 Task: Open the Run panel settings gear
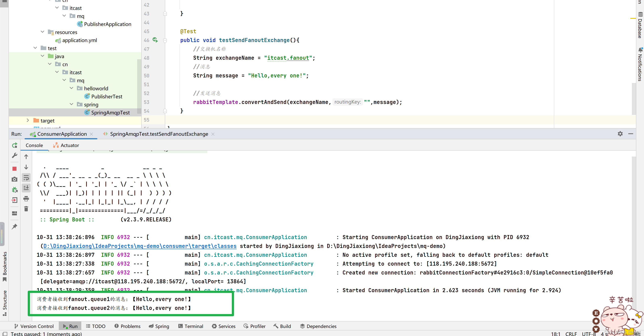pyautogui.click(x=620, y=134)
